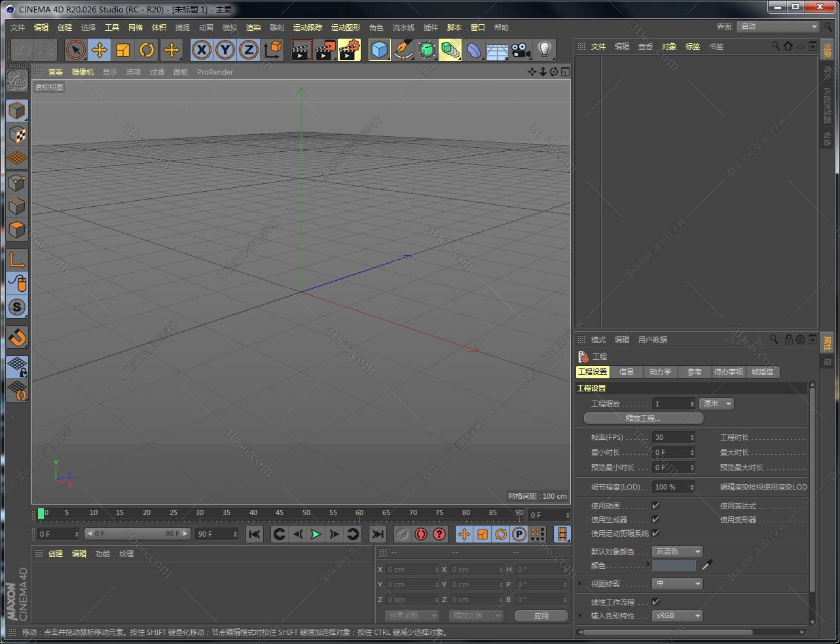The width and height of the screenshot is (840, 644).
Task: Select the Live Selection tool
Action: (76, 50)
